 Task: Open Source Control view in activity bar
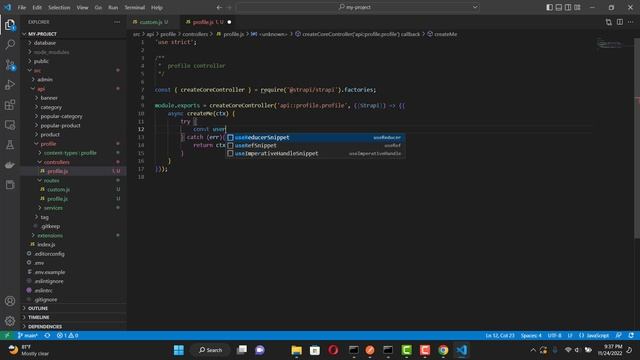[x=10, y=64]
